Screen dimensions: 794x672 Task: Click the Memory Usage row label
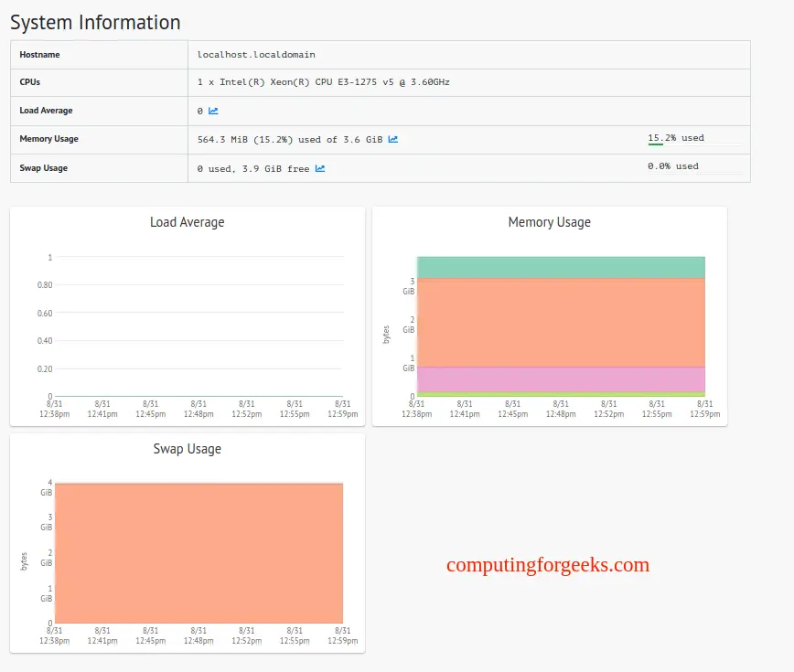coord(49,139)
